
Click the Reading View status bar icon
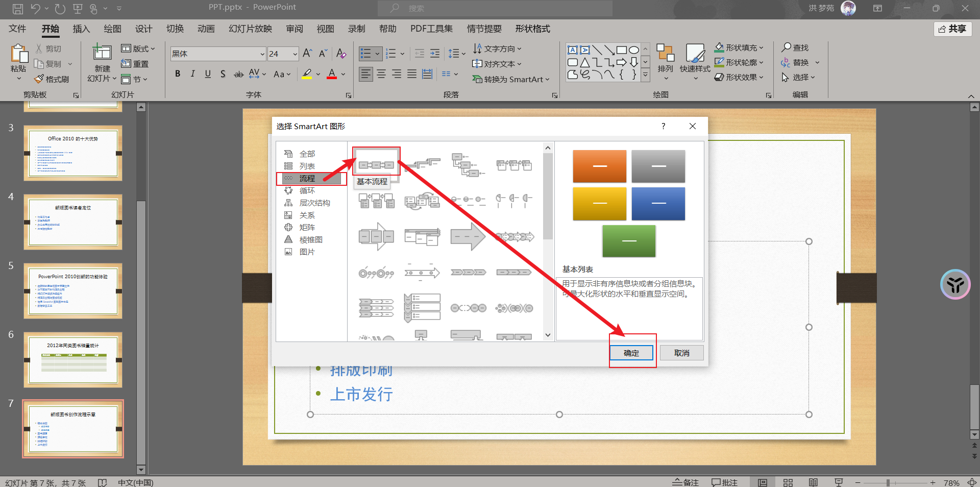[x=814, y=482]
